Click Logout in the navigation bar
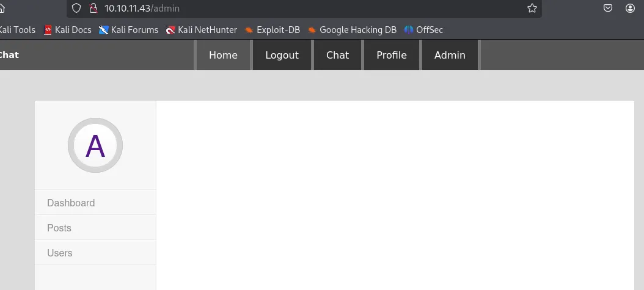 pos(282,55)
